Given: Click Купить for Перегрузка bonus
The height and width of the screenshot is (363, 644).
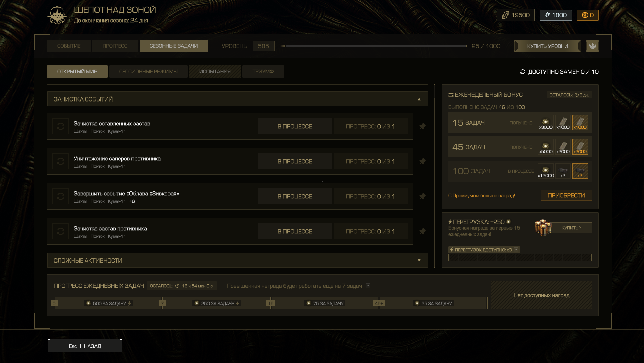Looking at the screenshot, I should 571,228.
